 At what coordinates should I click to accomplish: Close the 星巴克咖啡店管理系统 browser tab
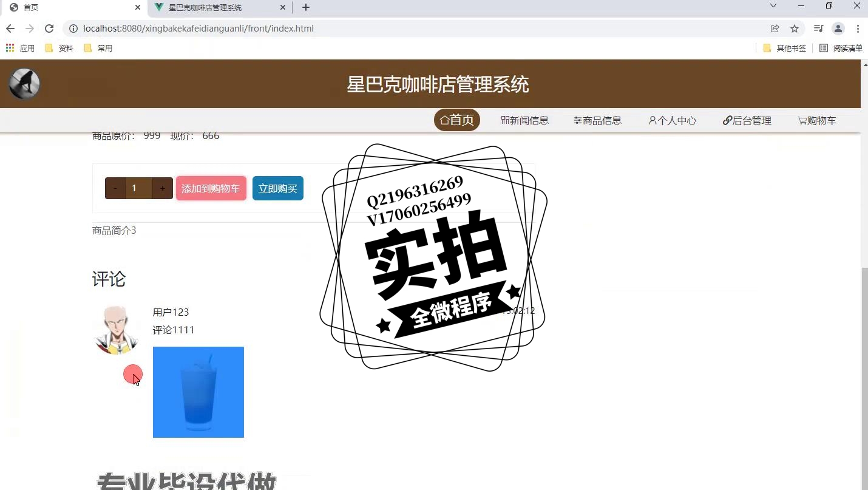pyautogui.click(x=283, y=7)
